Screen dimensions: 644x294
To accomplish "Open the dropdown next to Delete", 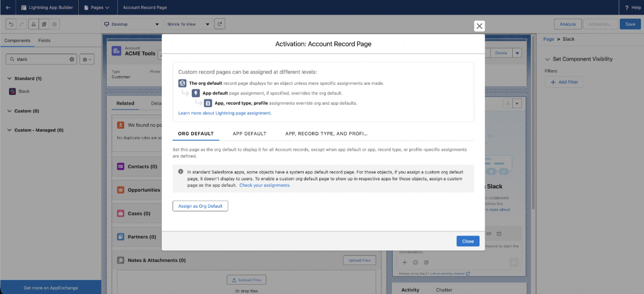I will coord(517,53).
